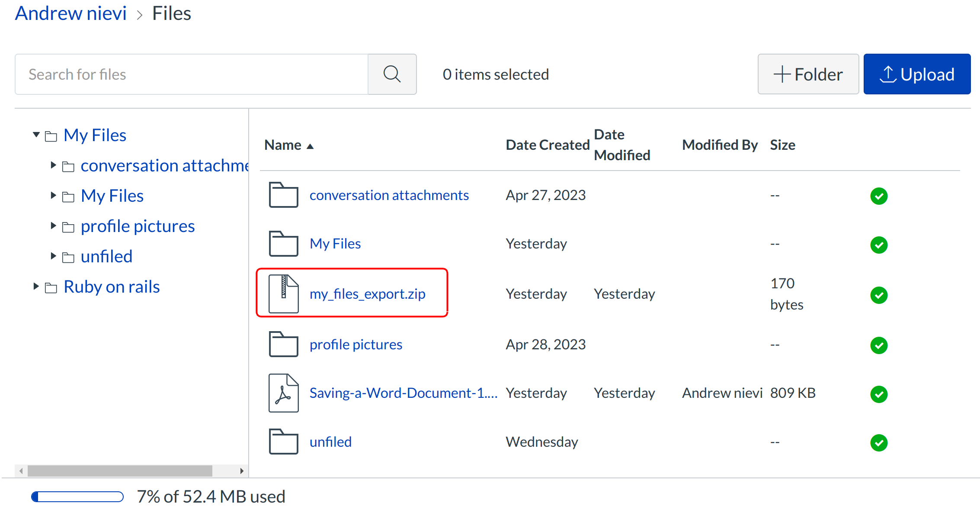Sort files by Date Created column
The height and width of the screenshot is (516, 980).
click(x=547, y=145)
